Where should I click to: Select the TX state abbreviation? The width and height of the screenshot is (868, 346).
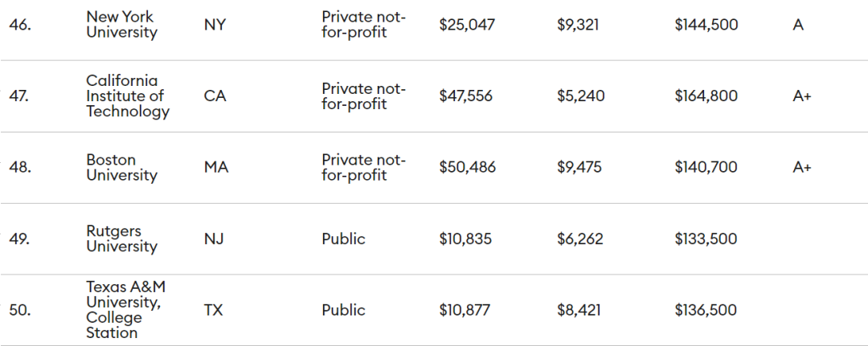[215, 310]
